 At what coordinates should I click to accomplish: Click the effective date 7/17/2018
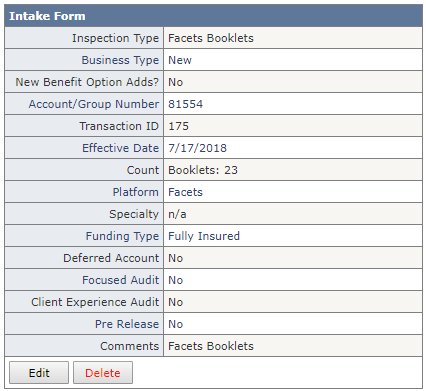(x=197, y=148)
